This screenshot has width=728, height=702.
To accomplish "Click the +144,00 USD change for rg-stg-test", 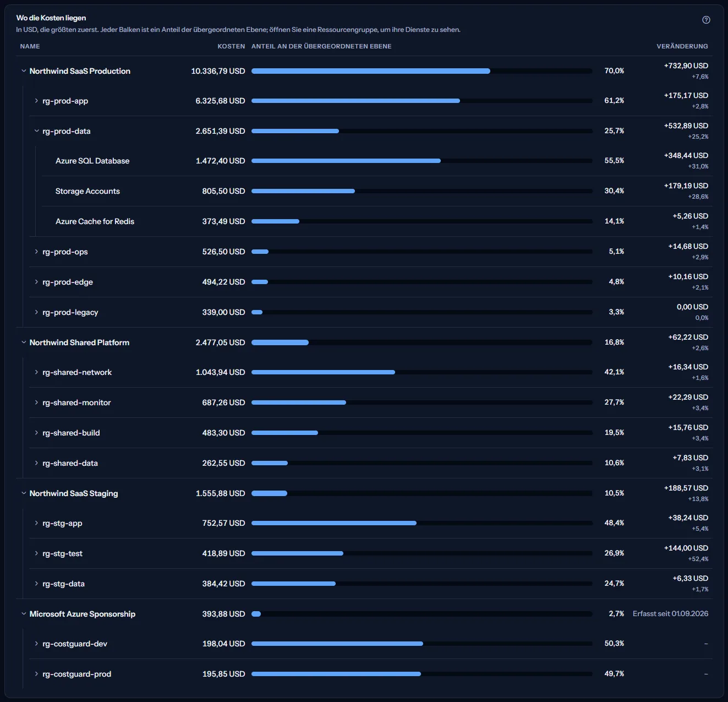I will pos(686,548).
